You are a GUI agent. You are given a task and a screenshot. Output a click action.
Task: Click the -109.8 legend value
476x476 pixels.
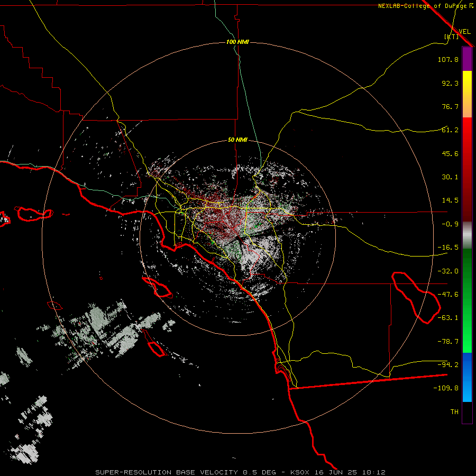(x=446, y=388)
